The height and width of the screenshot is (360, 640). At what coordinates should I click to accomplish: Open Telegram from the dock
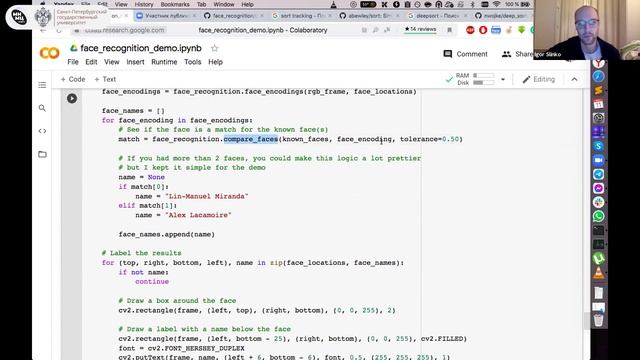pyautogui.click(x=598, y=174)
